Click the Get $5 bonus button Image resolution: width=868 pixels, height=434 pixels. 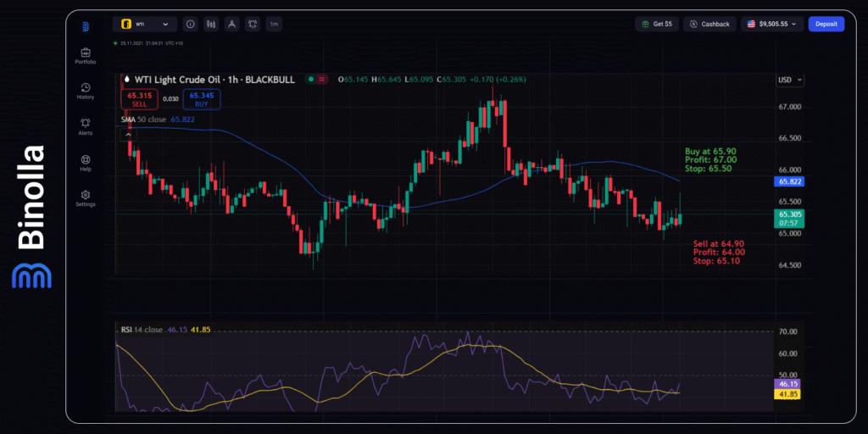point(657,25)
